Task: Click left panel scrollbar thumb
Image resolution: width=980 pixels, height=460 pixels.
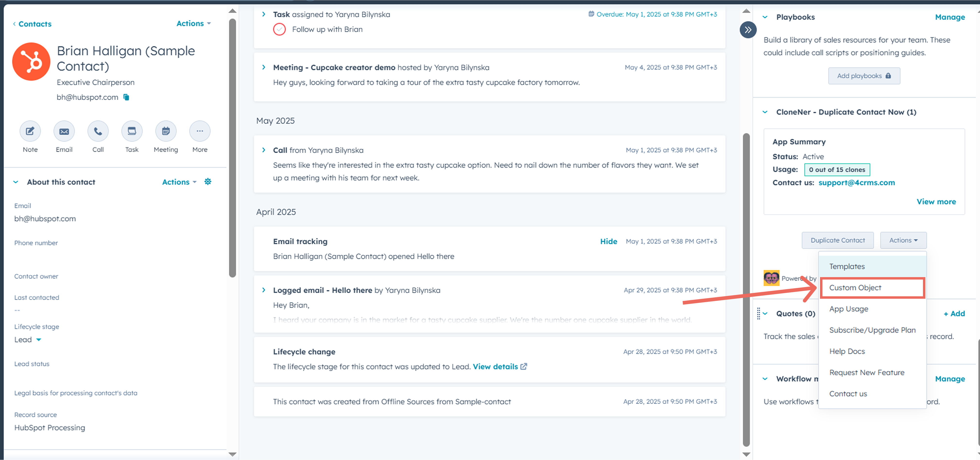Action: point(232,148)
